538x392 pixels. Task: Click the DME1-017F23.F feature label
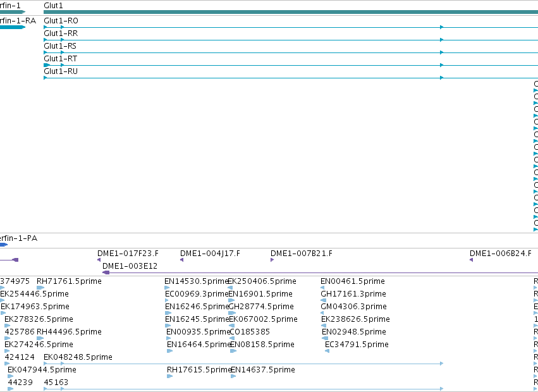tap(128, 254)
